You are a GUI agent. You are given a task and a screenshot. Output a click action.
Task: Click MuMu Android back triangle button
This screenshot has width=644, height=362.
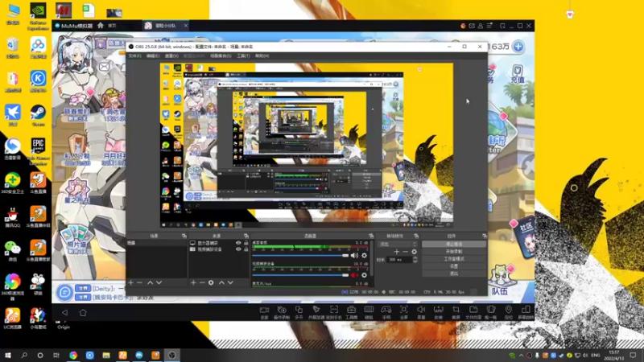coord(64,313)
